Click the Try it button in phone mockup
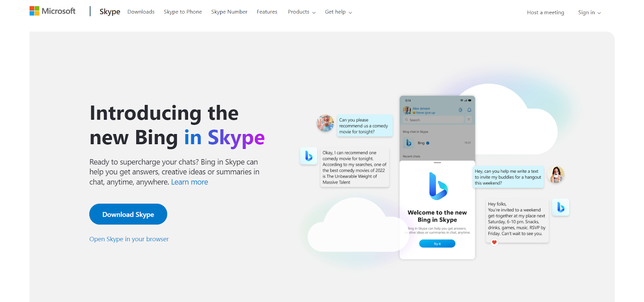The width and height of the screenshot is (644, 302). pos(437,244)
